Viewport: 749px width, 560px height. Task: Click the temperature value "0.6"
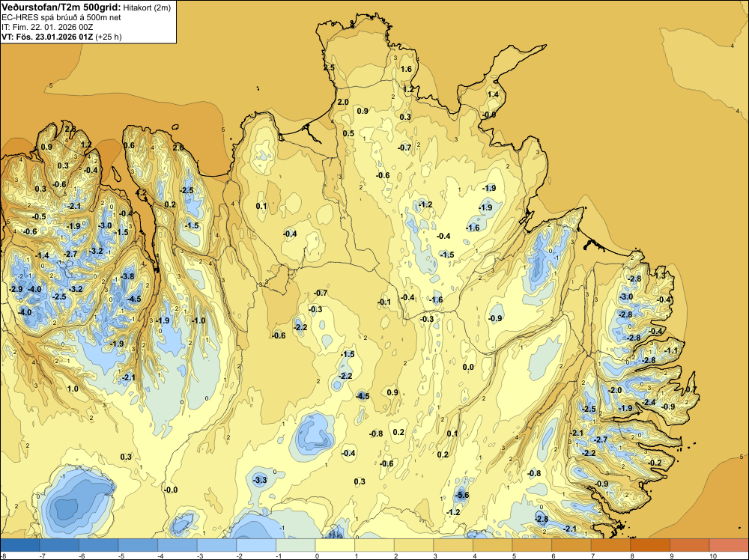129,145
